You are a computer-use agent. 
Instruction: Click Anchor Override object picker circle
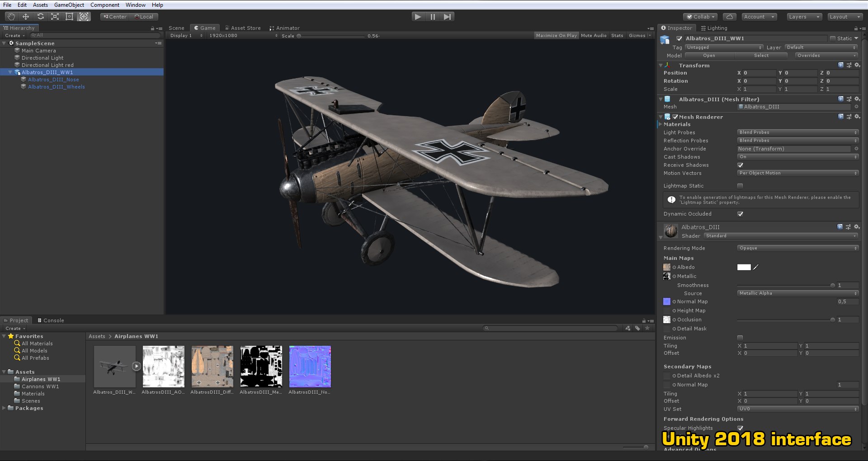[x=856, y=149]
